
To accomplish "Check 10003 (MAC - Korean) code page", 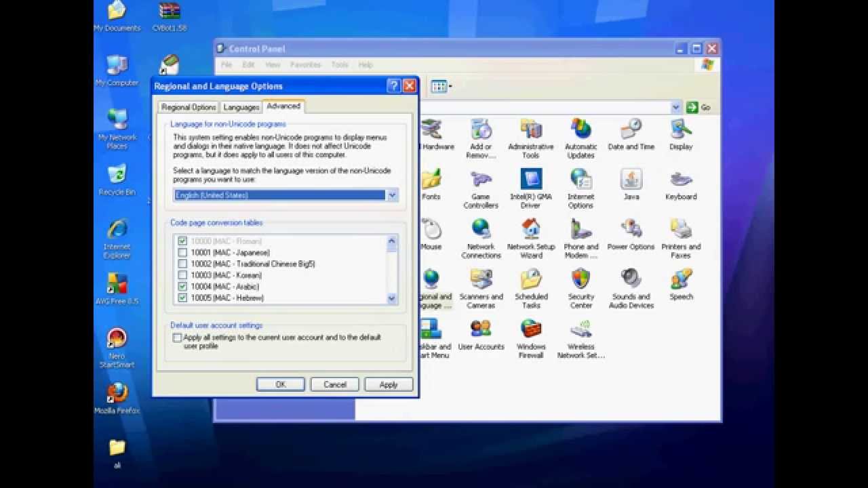I will [x=182, y=275].
